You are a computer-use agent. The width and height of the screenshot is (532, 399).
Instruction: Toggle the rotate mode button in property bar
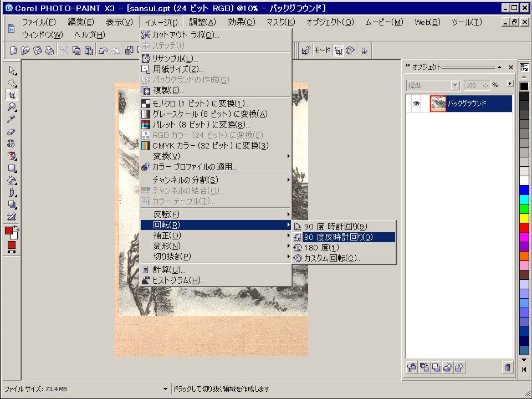[350, 50]
